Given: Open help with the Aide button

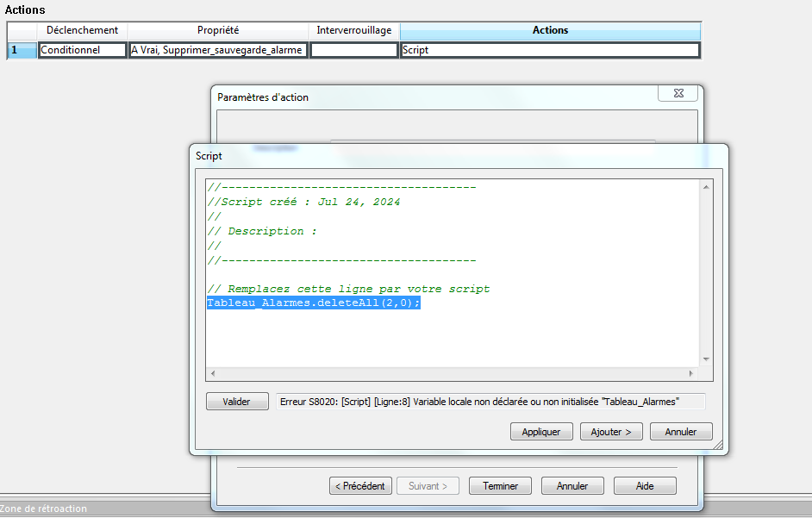Looking at the screenshot, I should (645, 486).
